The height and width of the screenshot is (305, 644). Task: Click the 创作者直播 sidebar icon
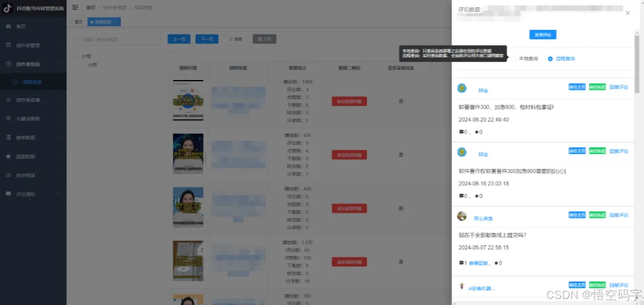8,100
